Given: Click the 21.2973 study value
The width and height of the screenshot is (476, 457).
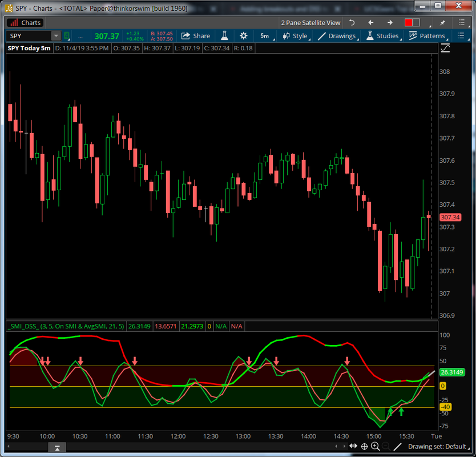Looking at the screenshot, I should [192, 326].
